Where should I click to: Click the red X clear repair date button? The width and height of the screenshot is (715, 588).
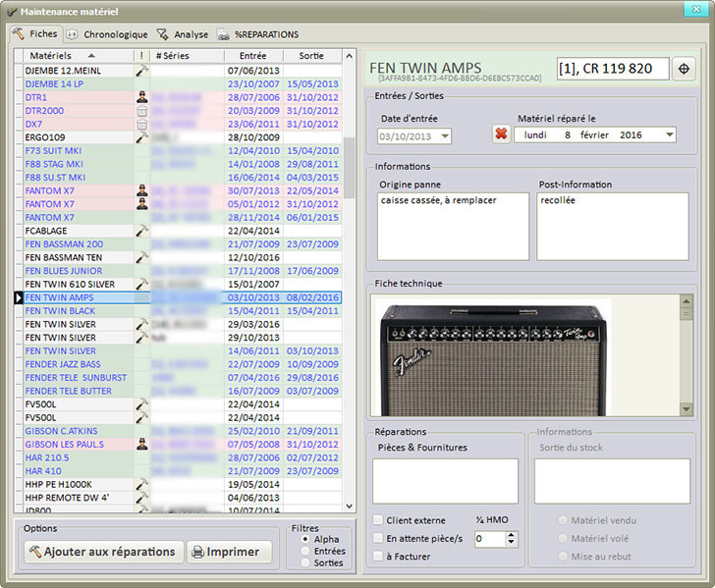click(501, 134)
